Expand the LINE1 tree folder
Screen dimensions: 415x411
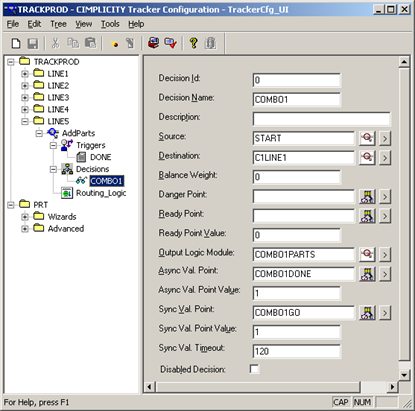pyautogui.click(x=25, y=74)
